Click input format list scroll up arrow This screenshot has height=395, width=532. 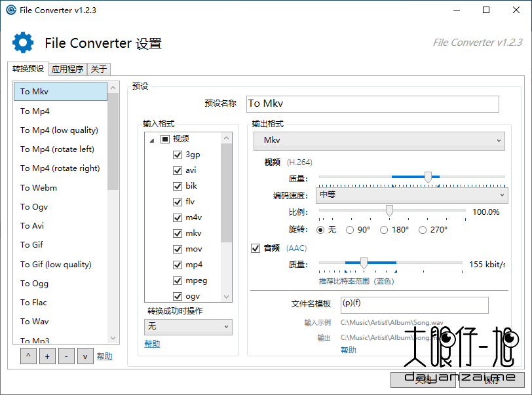pos(226,138)
